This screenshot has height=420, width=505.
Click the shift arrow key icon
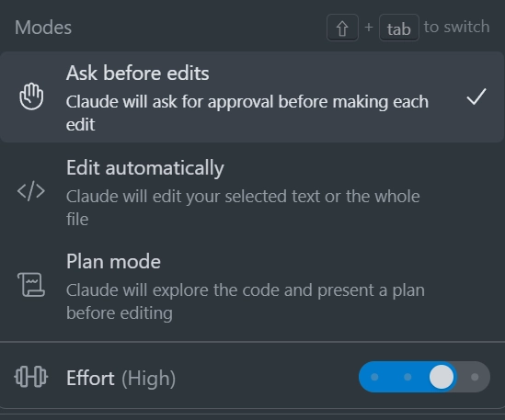click(342, 28)
